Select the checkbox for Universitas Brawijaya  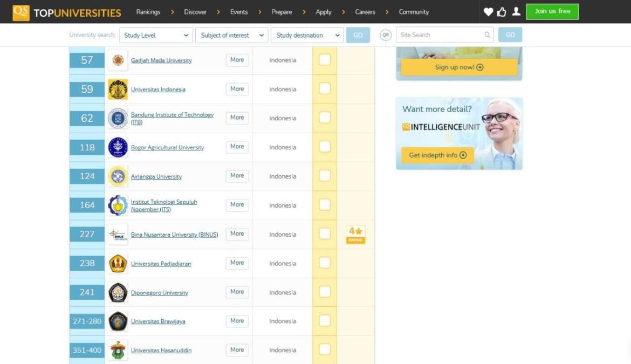coord(325,321)
